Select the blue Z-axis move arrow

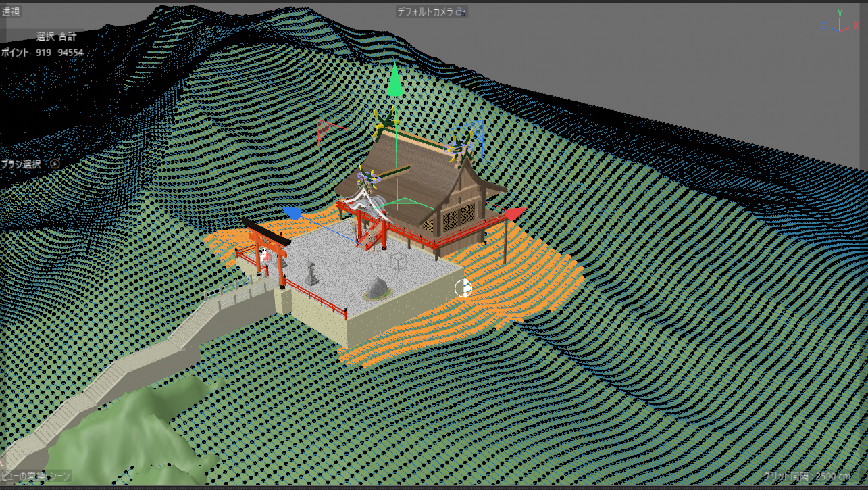pos(292,214)
